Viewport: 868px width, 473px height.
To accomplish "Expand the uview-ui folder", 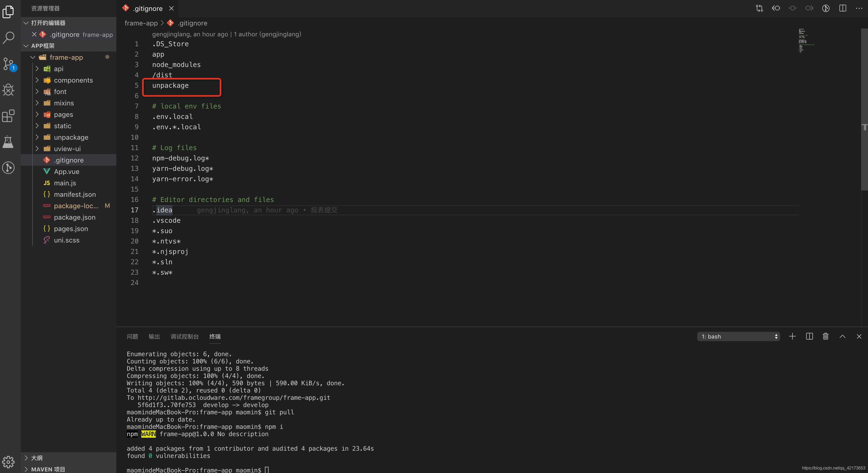I will pos(37,148).
